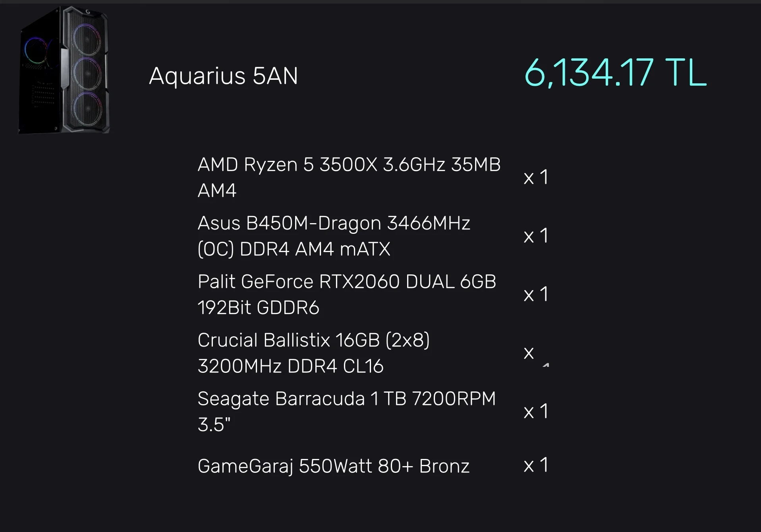Image resolution: width=761 pixels, height=532 pixels.
Task: Click the 192Bit GDDR6 specification text
Action: [258, 307]
